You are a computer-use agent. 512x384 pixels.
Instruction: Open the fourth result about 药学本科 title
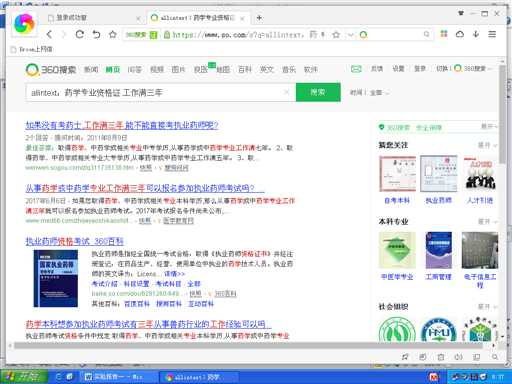click(x=148, y=324)
